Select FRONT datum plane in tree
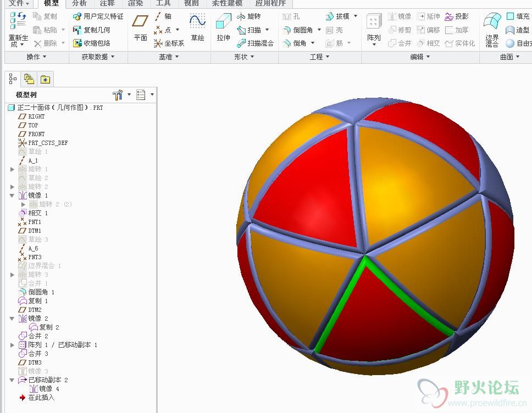The height and width of the screenshot is (413, 532). coord(31,134)
